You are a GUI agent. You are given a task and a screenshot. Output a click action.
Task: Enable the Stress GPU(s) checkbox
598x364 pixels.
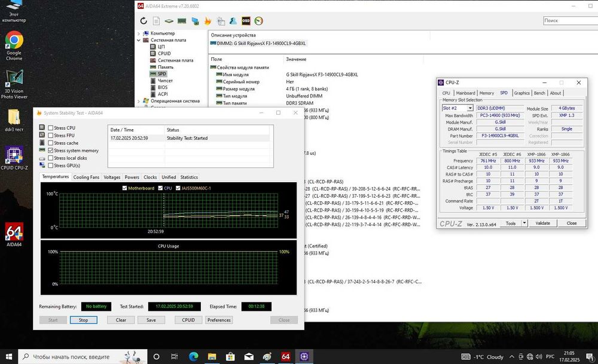[x=50, y=166]
